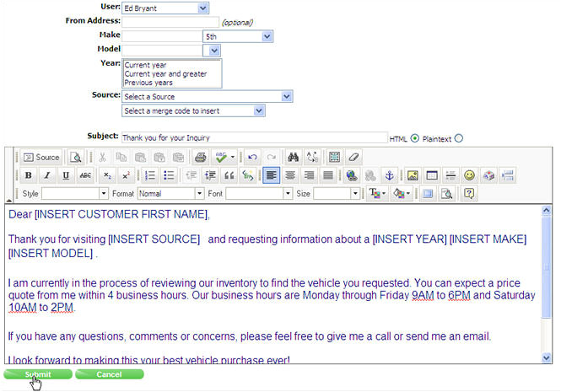561x392 pixels.
Task: Click the Print icon
Action: click(201, 157)
